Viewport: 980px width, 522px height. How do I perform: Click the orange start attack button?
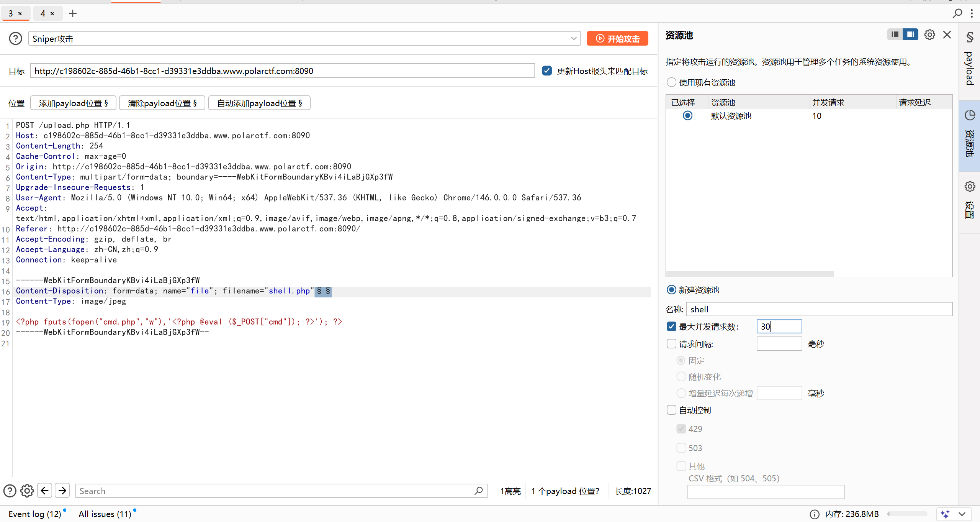coord(617,39)
